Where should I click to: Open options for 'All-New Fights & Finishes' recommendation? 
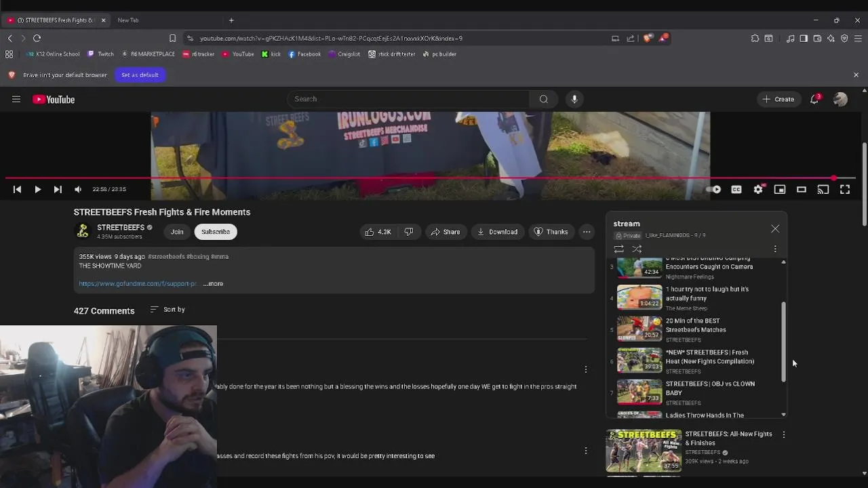[784, 434]
